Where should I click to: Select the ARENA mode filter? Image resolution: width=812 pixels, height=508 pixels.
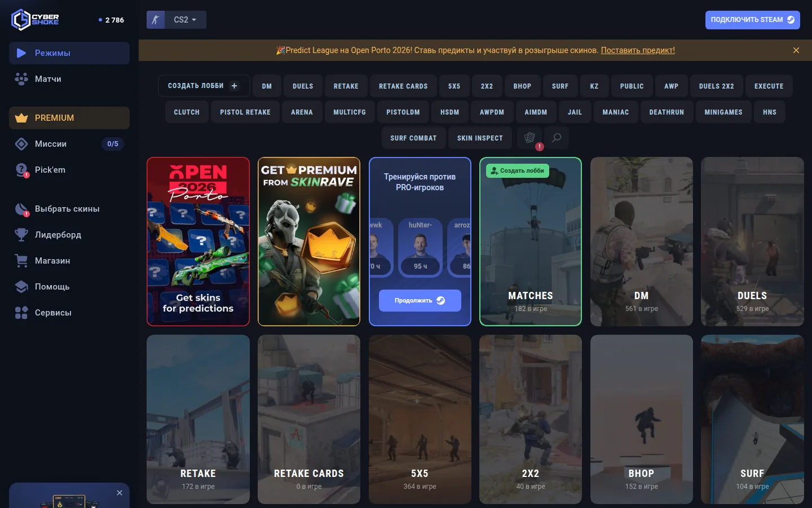tap(302, 112)
